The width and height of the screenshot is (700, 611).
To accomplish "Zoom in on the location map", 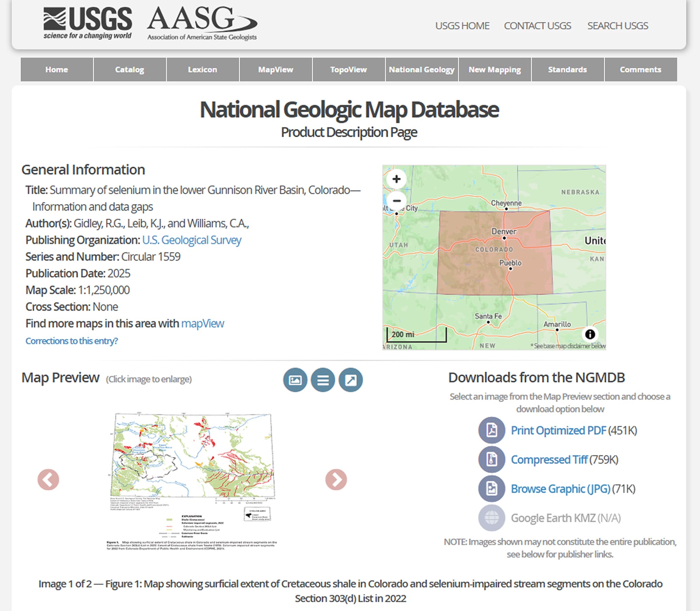I will tap(396, 179).
